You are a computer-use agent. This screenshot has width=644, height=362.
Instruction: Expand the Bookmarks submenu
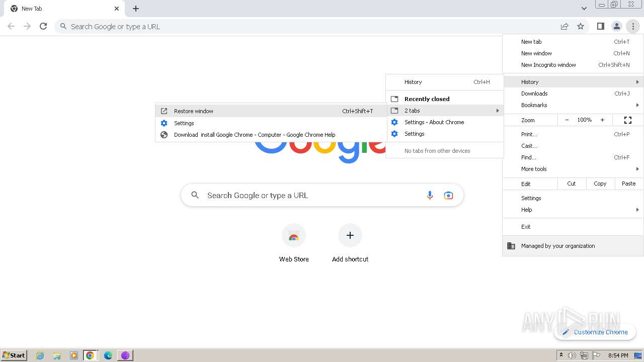[x=573, y=105]
